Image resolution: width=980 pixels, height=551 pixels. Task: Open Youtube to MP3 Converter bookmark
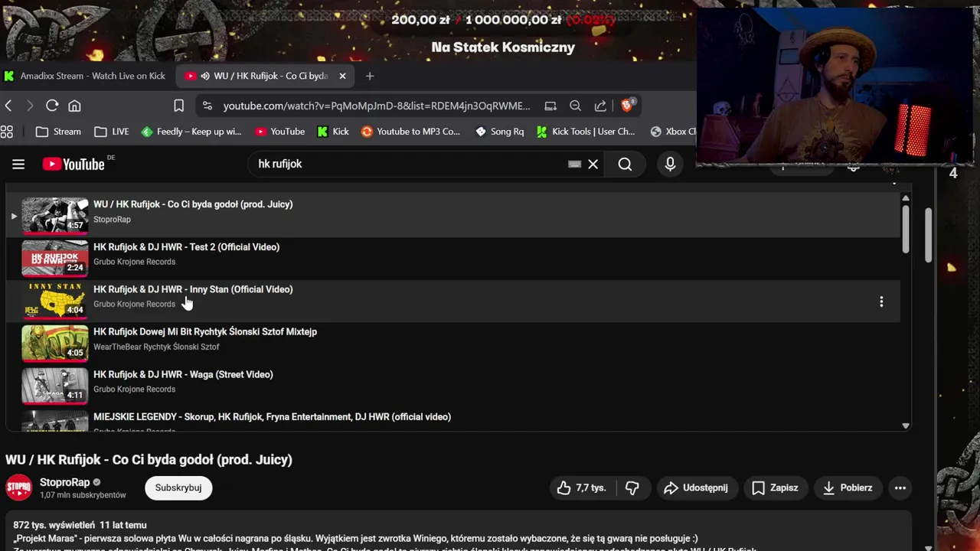click(x=411, y=132)
